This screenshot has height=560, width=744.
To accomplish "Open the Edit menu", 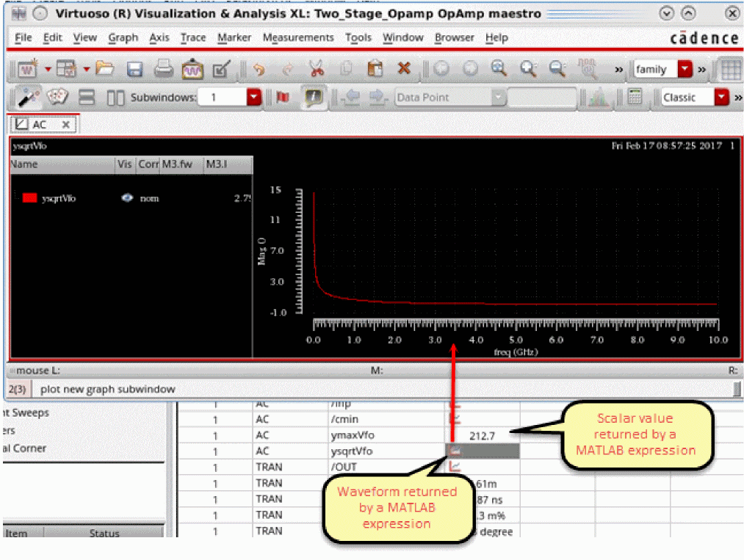I will [53, 37].
